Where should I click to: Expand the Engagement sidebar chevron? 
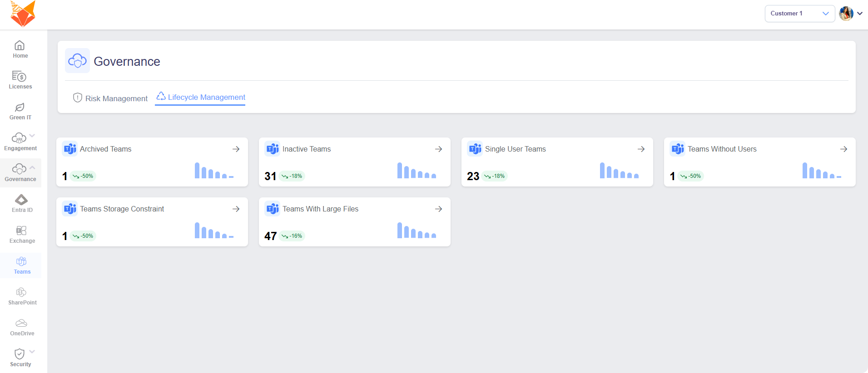click(32, 136)
